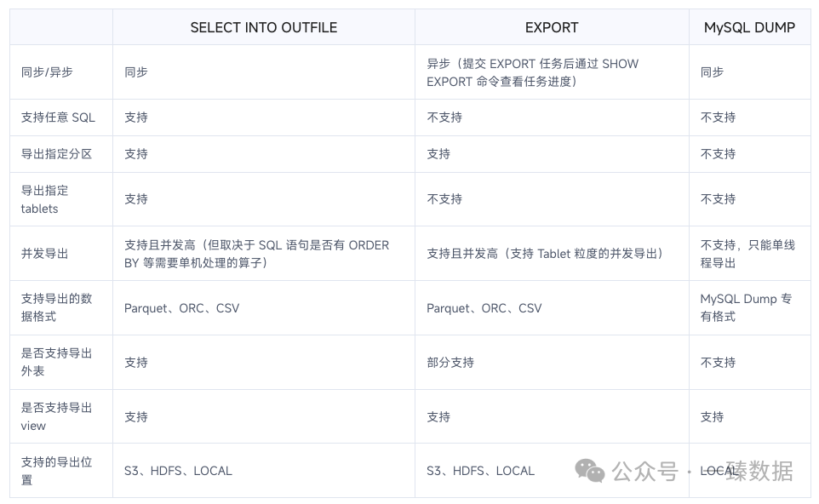Click the MySQL DUMP column header
Screen dimensions: 819x504
(x=749, y=27)
